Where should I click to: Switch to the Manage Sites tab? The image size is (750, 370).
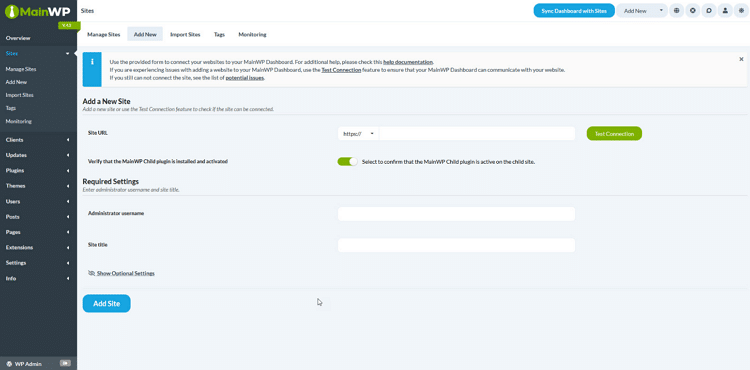[x=103, y=34]
